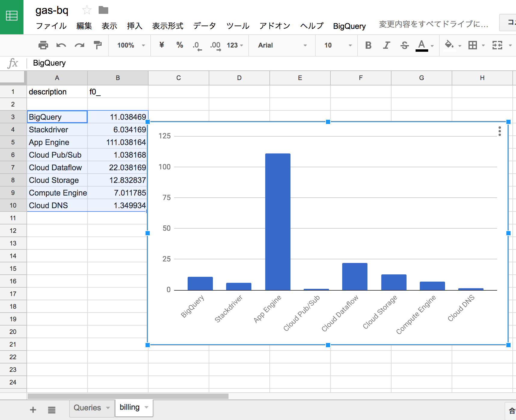
Task: Select column B header
Action: pos(118,78)
